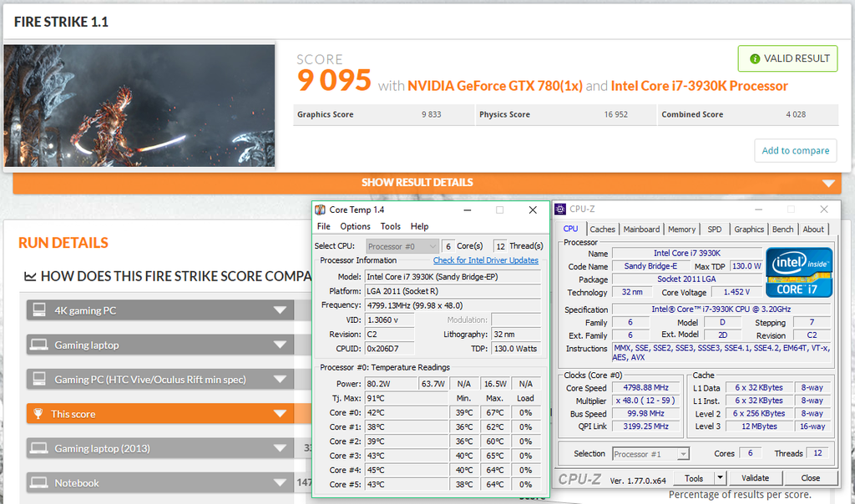Click the Add to compare button

(796, 151)
